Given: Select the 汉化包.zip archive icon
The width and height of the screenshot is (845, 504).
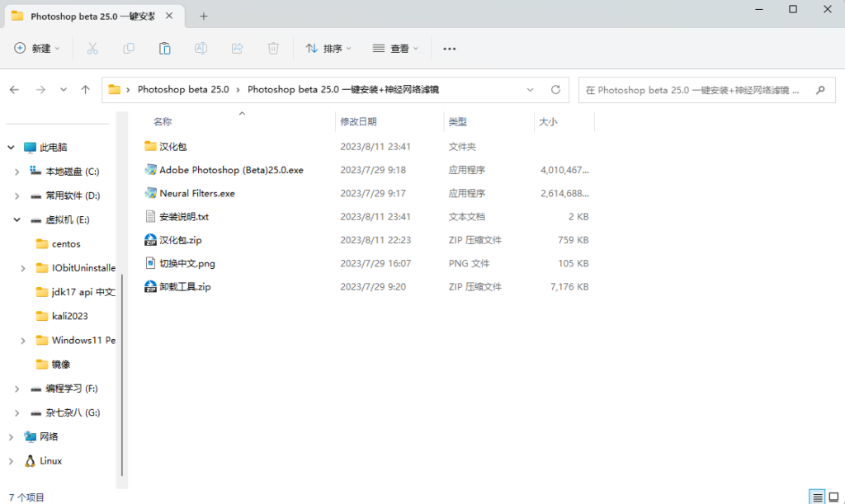Looking at the screenshot, I should (150, 240).
